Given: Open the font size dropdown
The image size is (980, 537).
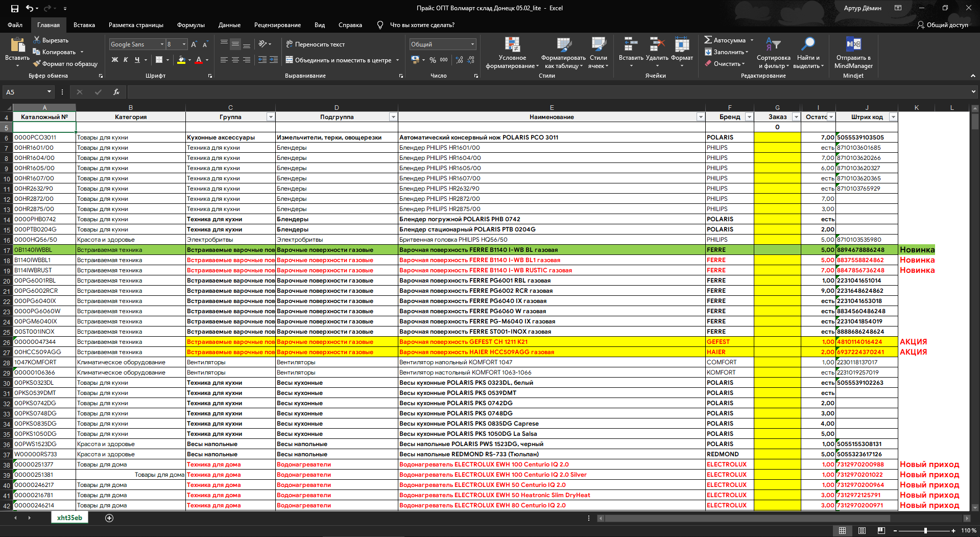Looking at the screenshot, I should coord(184,44).
